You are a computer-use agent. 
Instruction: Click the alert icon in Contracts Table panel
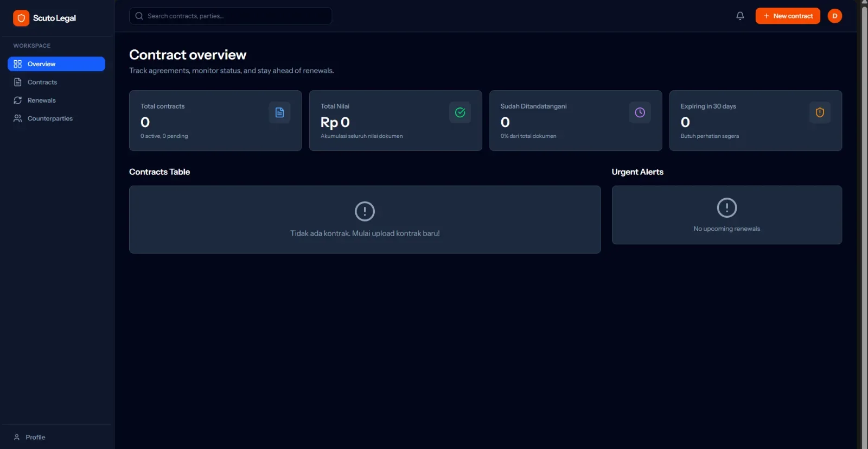coord(365,211)
